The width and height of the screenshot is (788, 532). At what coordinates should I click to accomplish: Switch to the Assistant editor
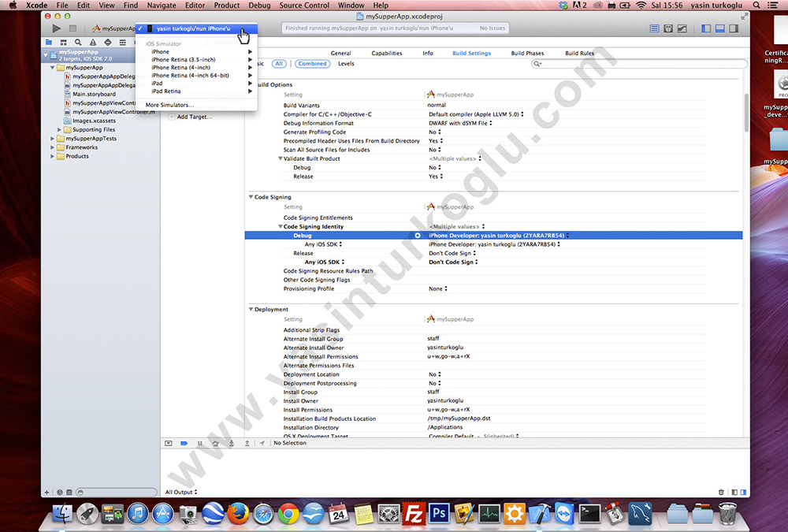(x=668, y=28)
